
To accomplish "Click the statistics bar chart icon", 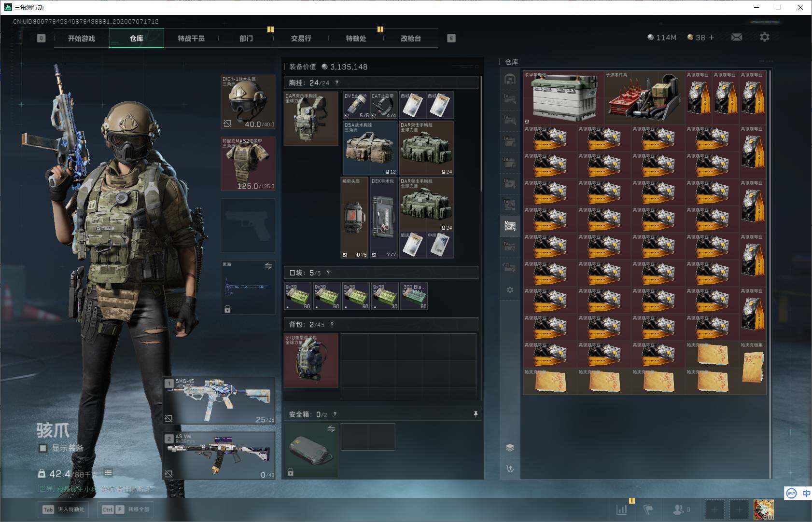I will (x=622, y=509).
